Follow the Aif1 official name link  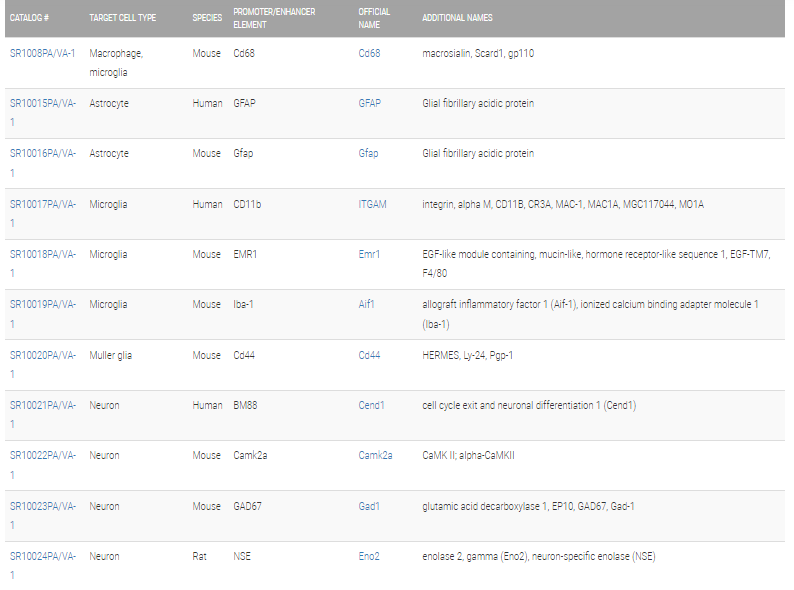366,304
